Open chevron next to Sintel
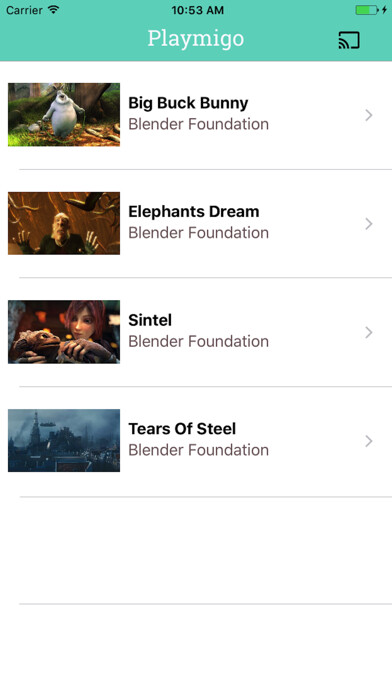The image size is (392, 696). point(368,332)
